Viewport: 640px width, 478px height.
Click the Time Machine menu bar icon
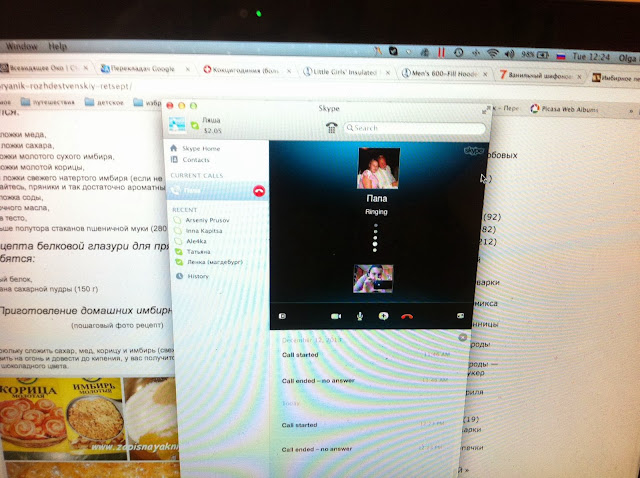pyautogui.click(x=458, y=52)
